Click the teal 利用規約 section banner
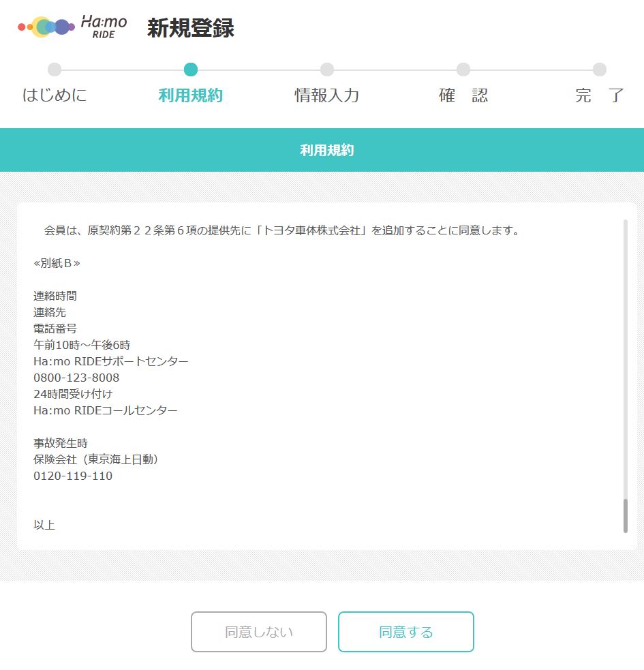Screen dimensions: 644x670 point(322,150)
